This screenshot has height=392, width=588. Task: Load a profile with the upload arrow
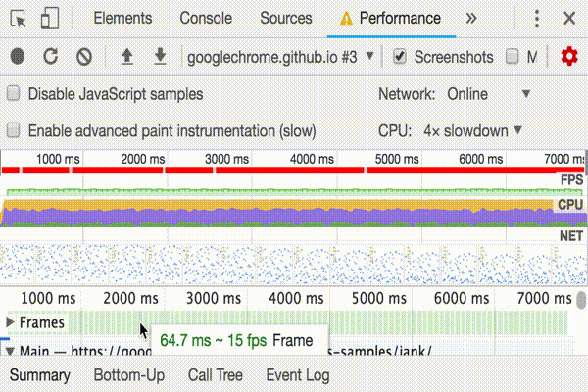(127, 56)
